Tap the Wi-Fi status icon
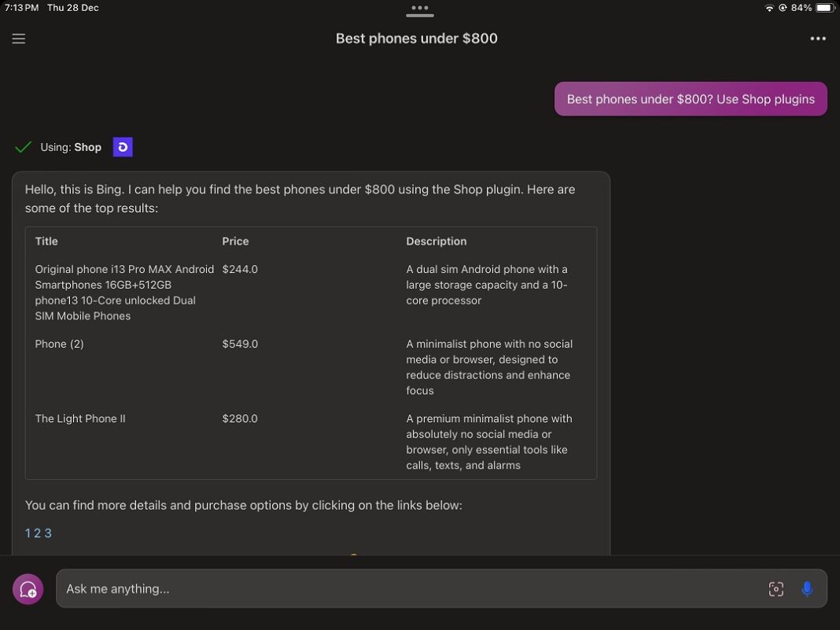The width and height of the screenshot is (840, 630). (769, 8)
